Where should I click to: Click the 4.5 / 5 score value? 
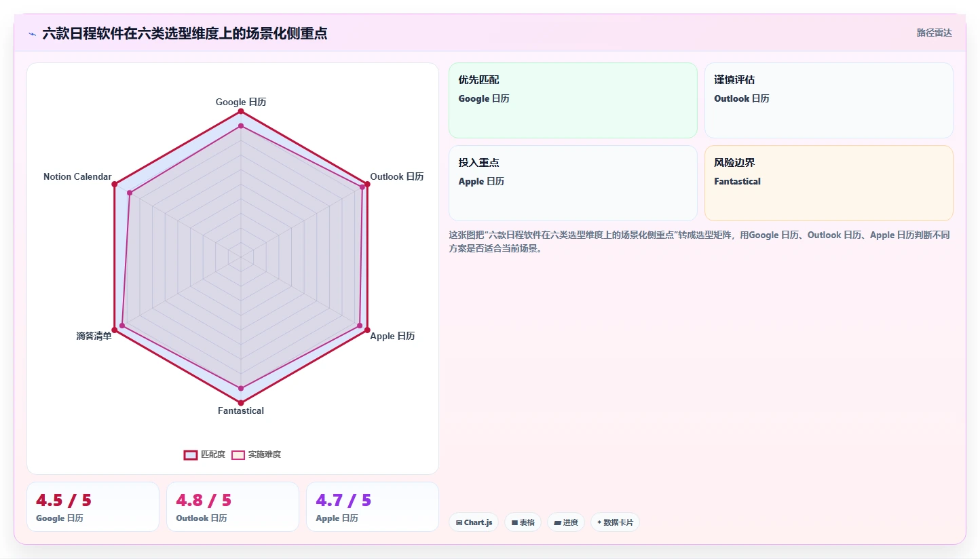[x=64, y=501]
